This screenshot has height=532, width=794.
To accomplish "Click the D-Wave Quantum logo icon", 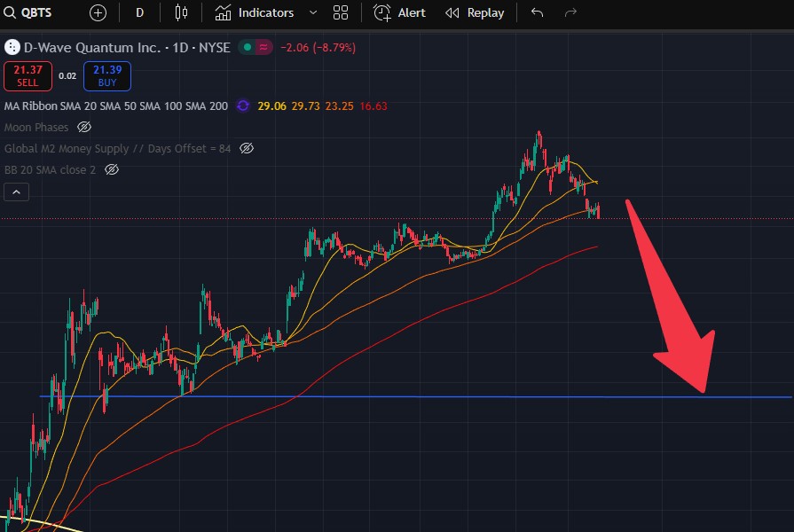I will pyautogui.click(x=12, y=48).
